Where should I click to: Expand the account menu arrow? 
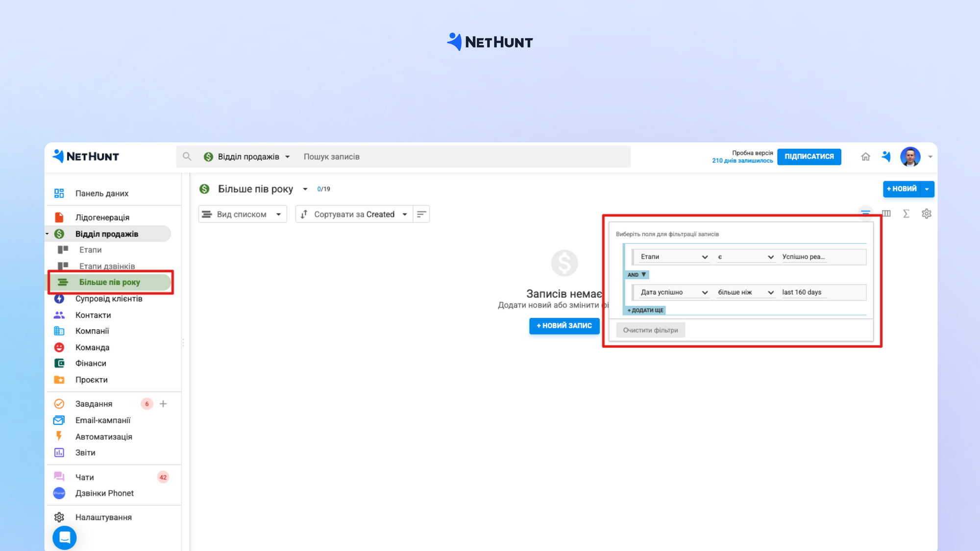930,157
